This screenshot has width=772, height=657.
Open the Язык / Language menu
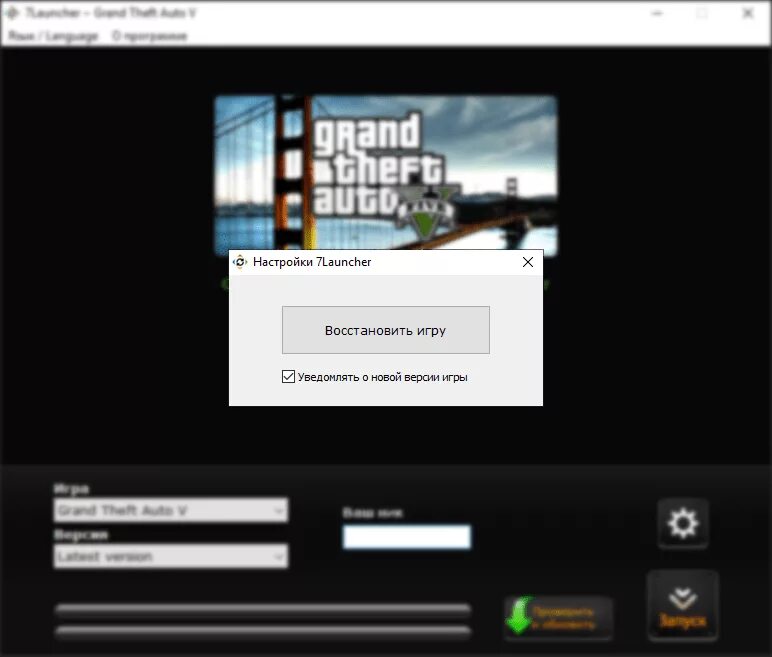[x=53, y=36]
